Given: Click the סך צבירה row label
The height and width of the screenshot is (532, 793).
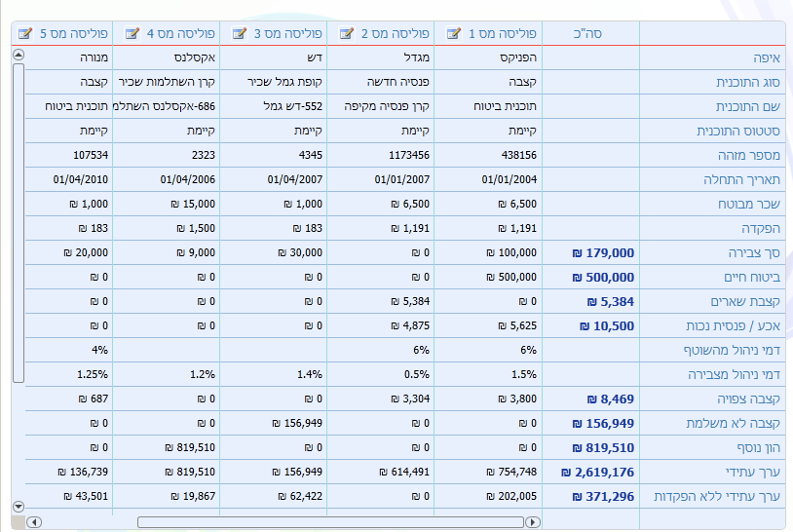Looking at the screenshot, I should coord(754,253).
